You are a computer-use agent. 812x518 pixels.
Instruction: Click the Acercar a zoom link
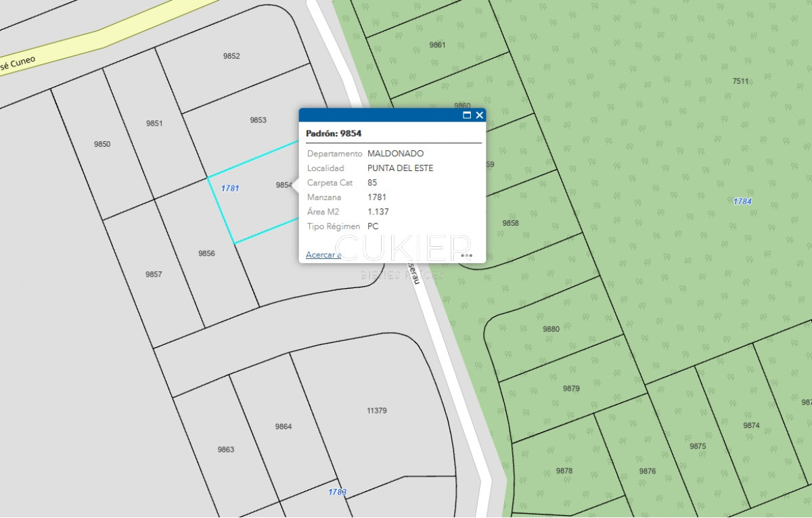click(323, 254)
